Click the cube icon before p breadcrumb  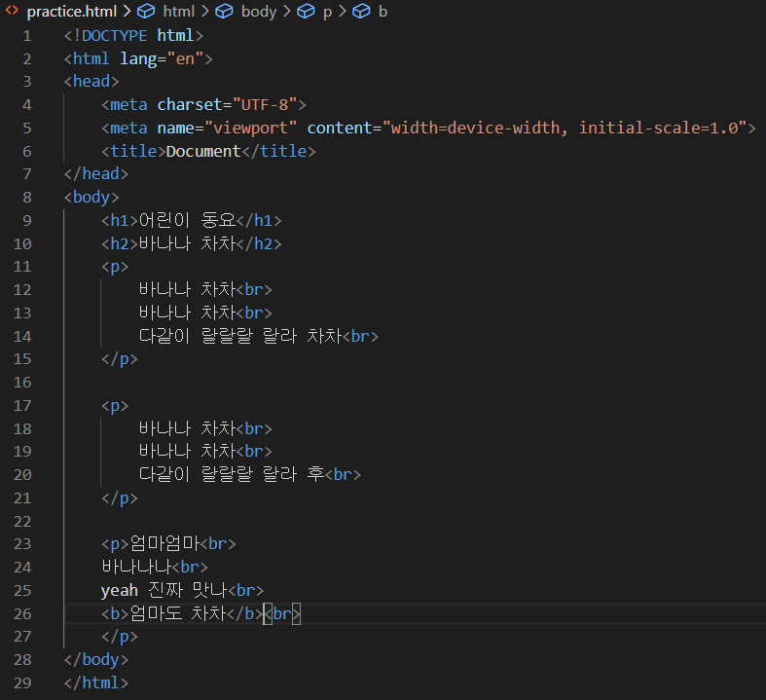306,11
